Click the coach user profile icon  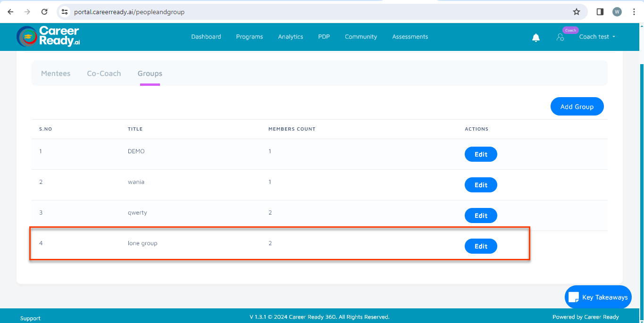coord(560,37)
